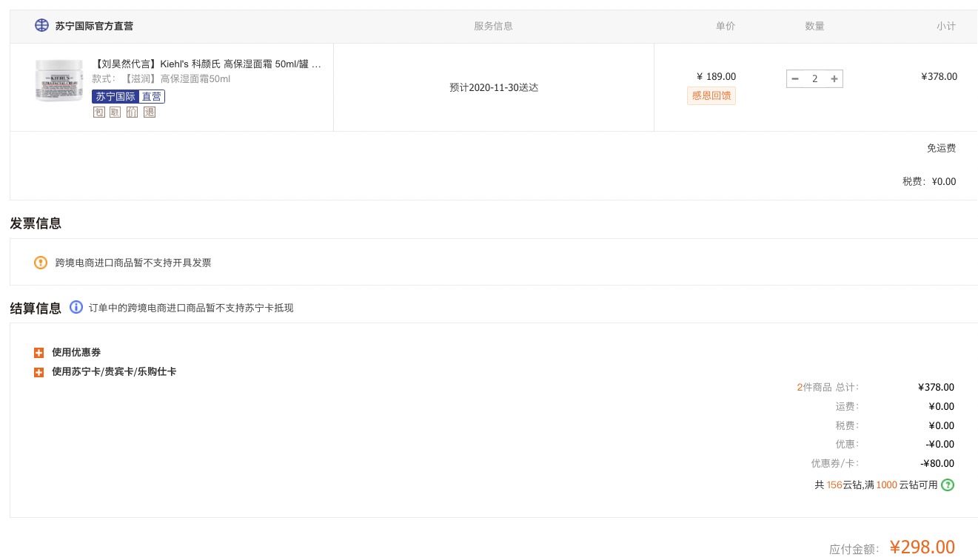The width and height of the screenshot is (978, 560).
Task: Click the green help icon beside 云钻可用
Action: [x=948, y=485]
